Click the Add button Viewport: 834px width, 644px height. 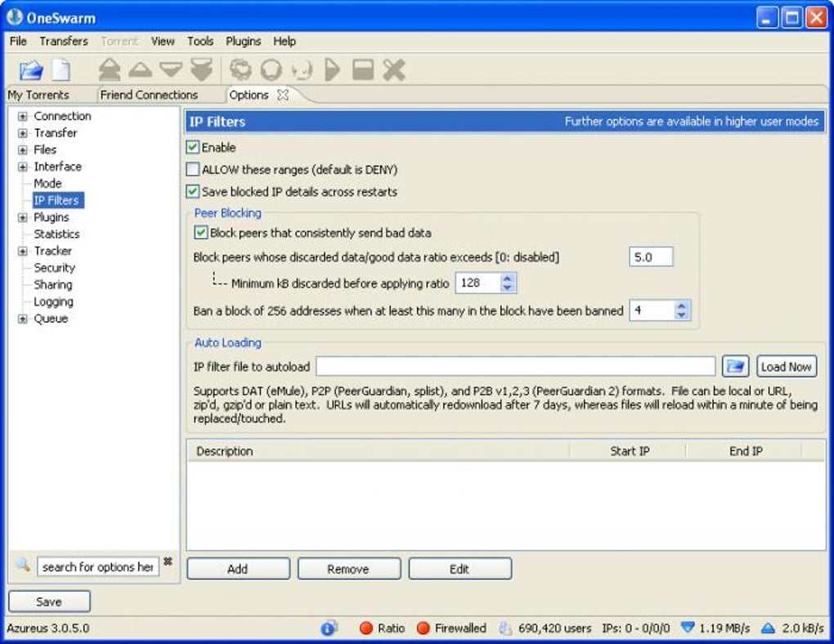tap(238, 569)
